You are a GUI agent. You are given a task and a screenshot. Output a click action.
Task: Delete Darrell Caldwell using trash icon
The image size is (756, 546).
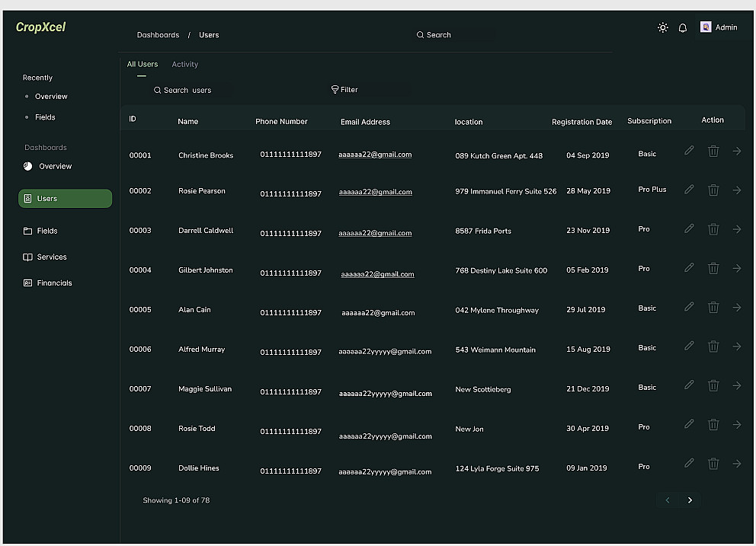pos(713,229)
